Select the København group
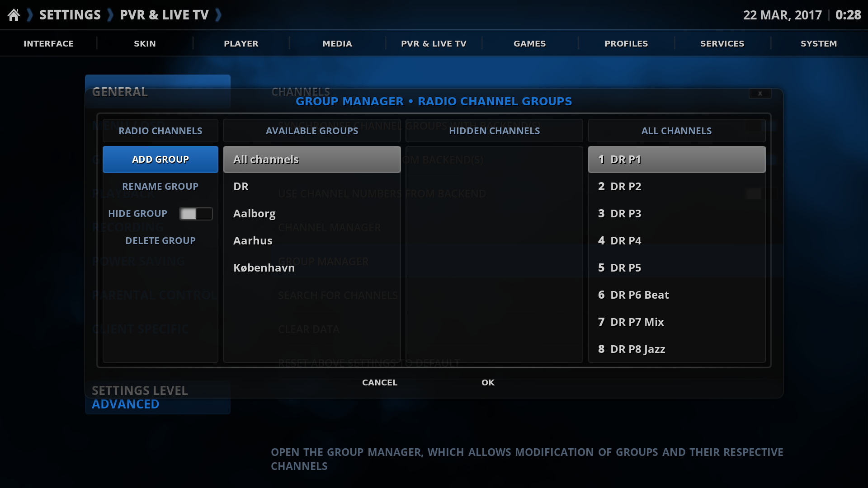The image size is (868, 488). click(x=312, y=268)
